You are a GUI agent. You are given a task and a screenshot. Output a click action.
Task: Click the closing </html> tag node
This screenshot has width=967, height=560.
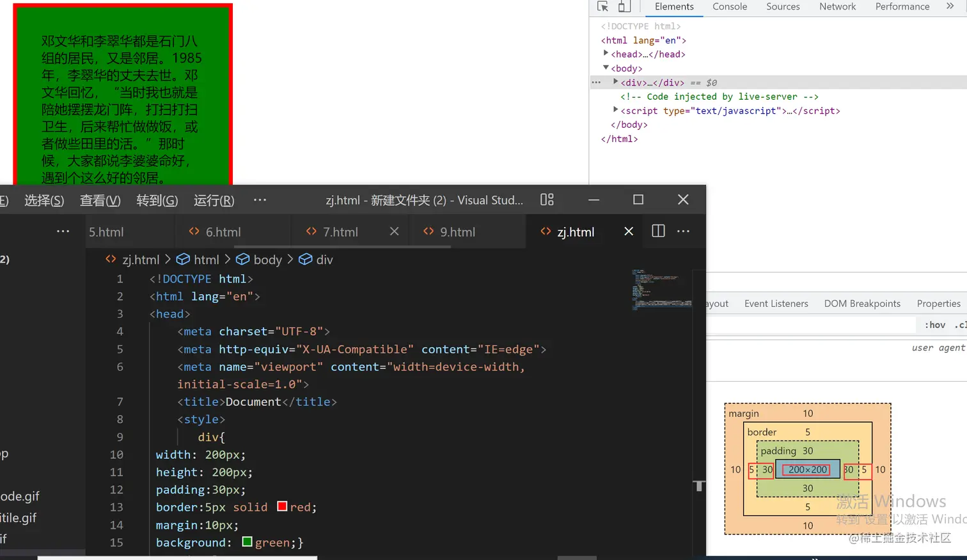click(x=619, y=139)
